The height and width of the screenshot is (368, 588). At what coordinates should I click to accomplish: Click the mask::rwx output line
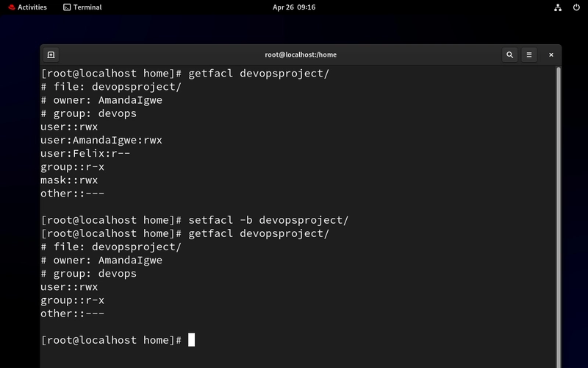69,180
